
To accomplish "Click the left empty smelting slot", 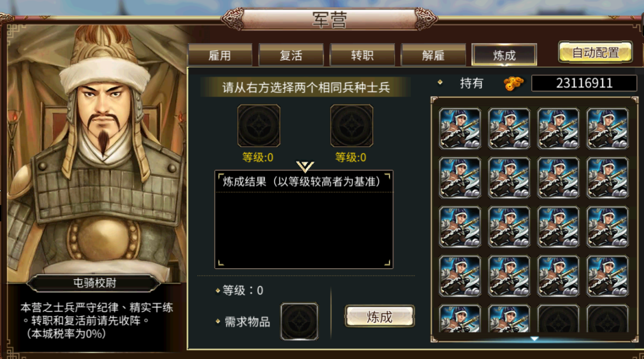I will (x=259, y=126).
